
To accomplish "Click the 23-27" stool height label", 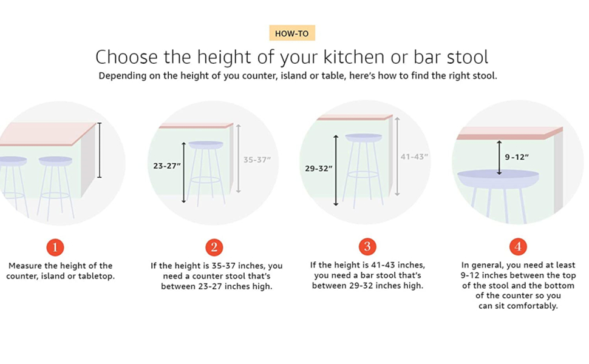I will tap(166, 164).
